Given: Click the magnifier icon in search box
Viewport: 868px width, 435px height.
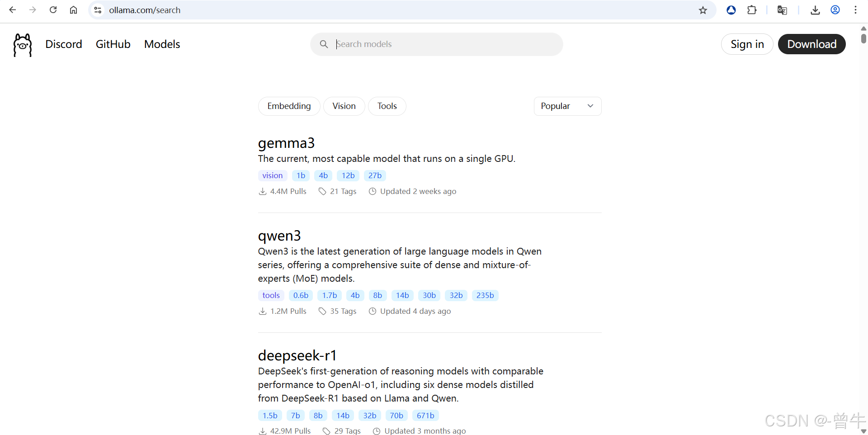Looking at the screenshot, I should point(324,44).
